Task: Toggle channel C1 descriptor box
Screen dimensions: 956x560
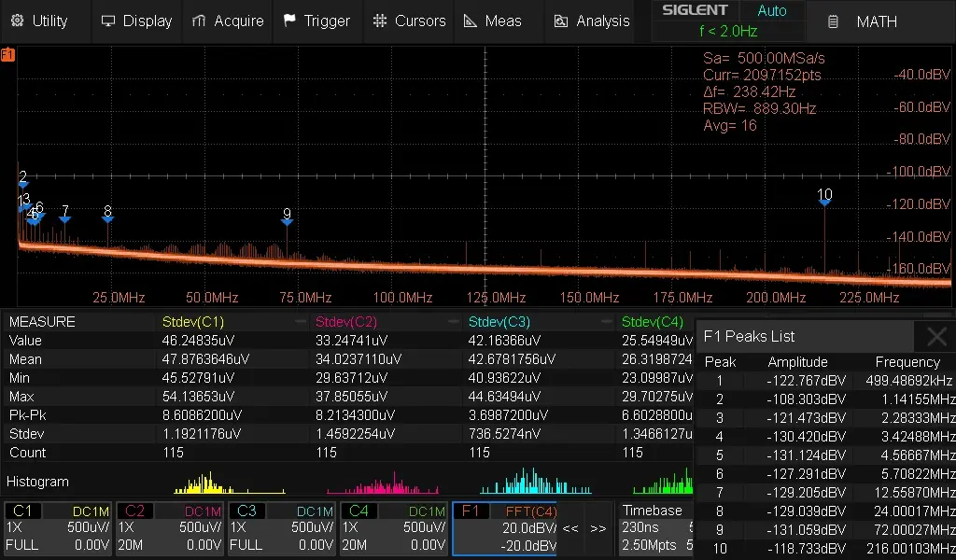Action: coord(58,528)
